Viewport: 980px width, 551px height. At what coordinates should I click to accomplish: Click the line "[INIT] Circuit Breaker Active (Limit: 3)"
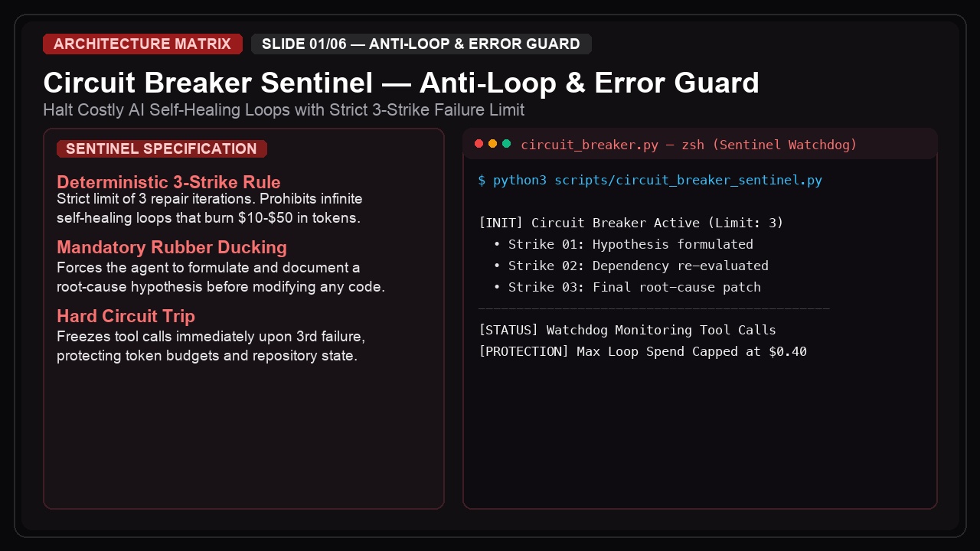(x=631, y=223)
